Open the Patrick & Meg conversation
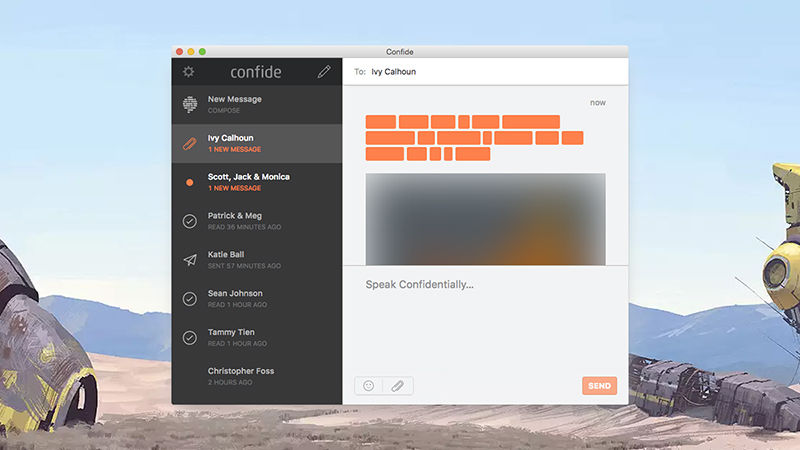800x450 pixels. pyautogui.click(x=257, y=221)
